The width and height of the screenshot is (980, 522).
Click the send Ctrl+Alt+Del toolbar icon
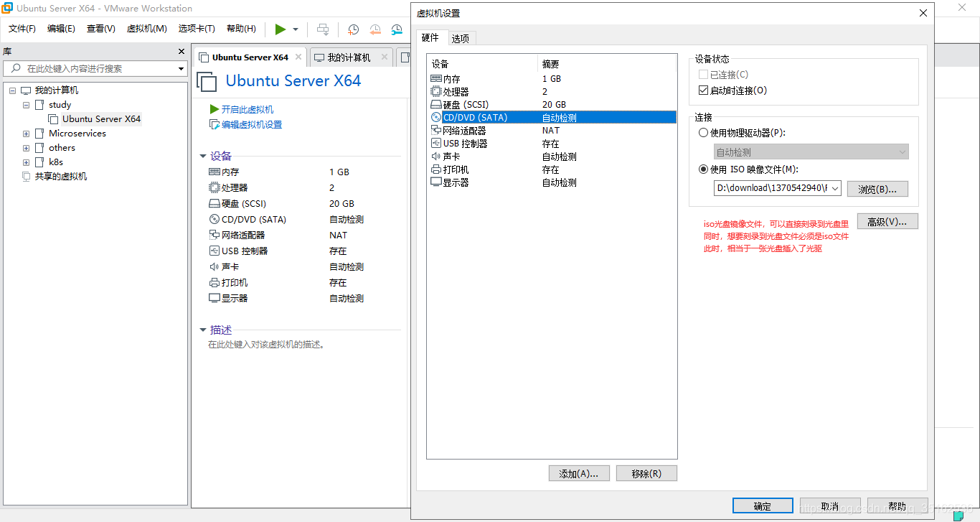coord(323,29)
